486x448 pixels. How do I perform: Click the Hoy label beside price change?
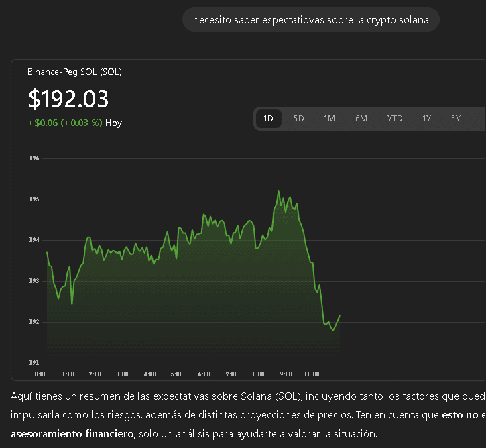(114, 123)
